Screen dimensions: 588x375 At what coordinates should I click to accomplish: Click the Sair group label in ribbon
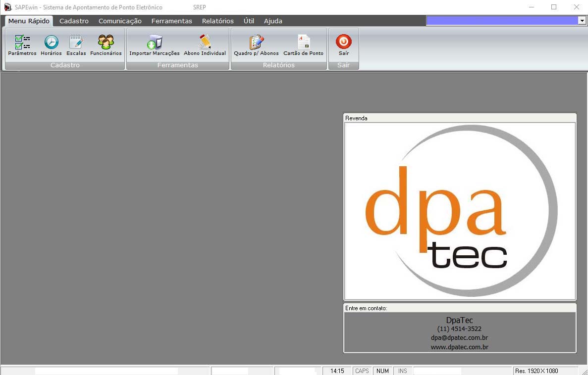pyautogui.click(x=343, y=65)
